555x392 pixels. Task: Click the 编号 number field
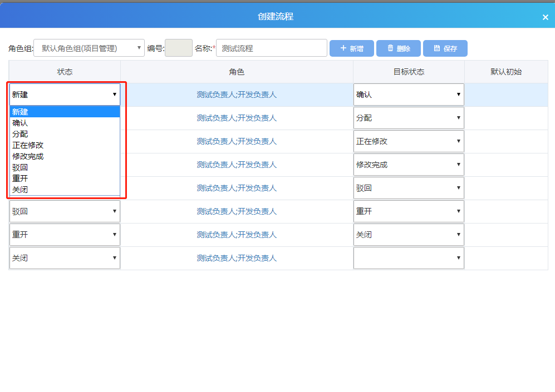pos(179,48)
